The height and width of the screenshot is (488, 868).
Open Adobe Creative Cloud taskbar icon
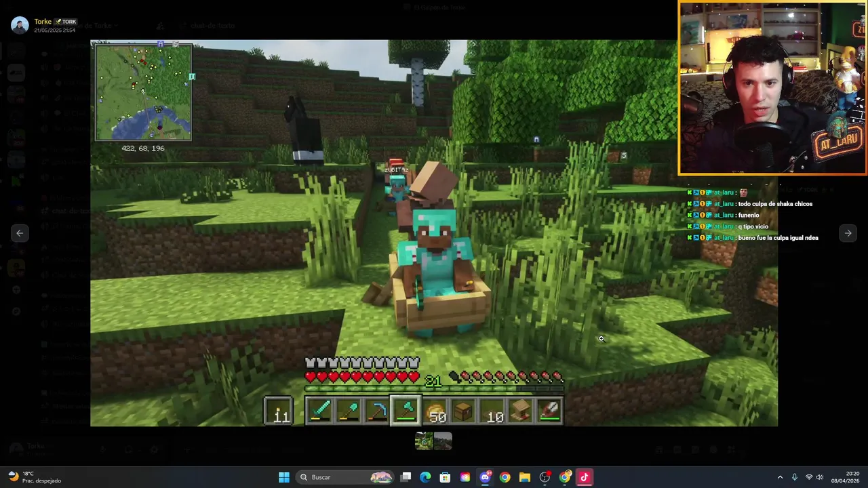point(465,477)
